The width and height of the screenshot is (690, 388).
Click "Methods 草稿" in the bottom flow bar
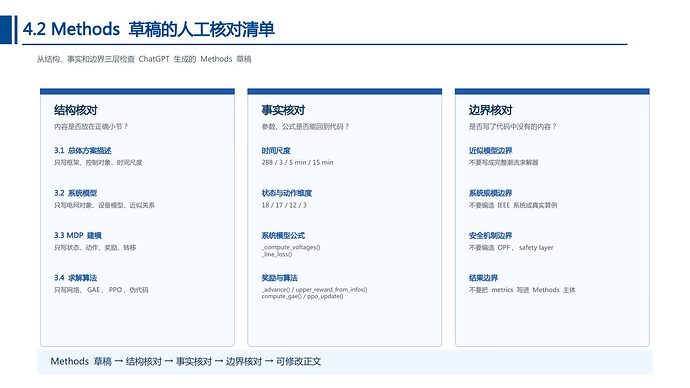pyautogui.click(x=81, y=362)
